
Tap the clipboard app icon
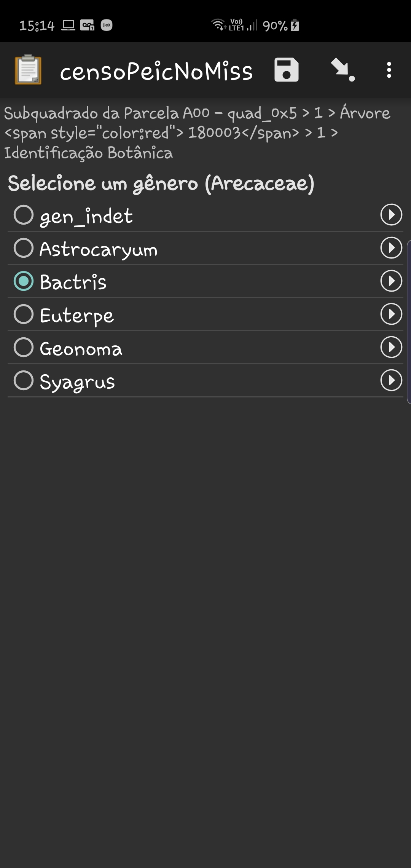(x=28, y=70)
